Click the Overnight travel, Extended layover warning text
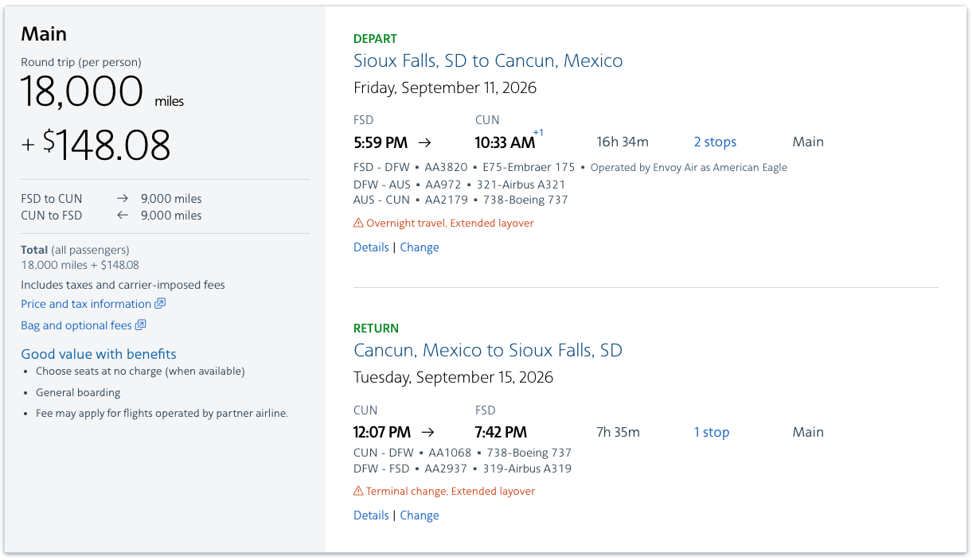The height and width of the screenshot is (560, 972). [x=450, y=224]
